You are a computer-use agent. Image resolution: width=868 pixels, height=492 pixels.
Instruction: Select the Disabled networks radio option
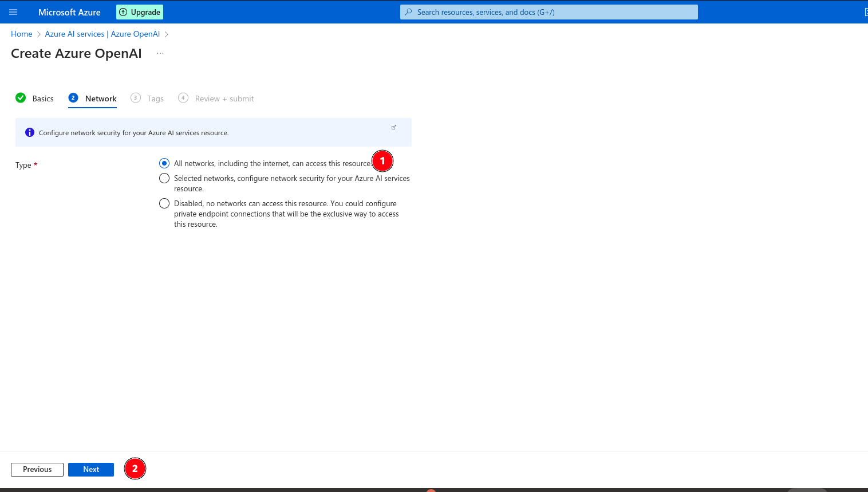164,203
